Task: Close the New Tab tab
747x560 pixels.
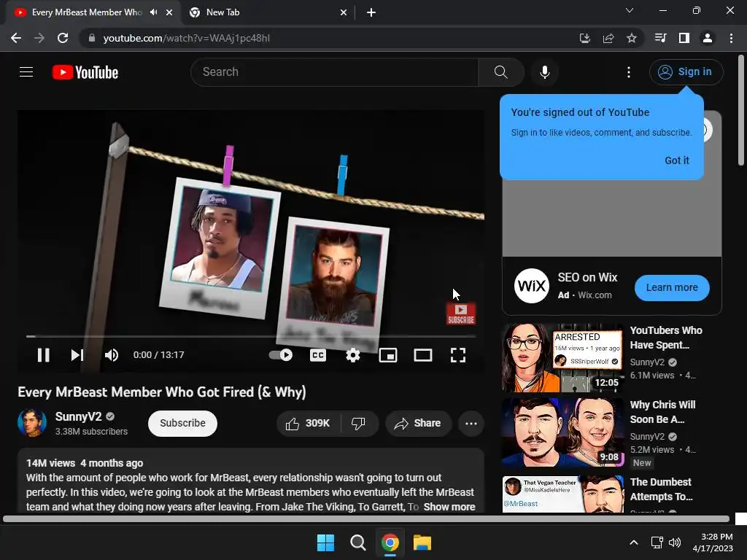Action: [x=344, y=12]
